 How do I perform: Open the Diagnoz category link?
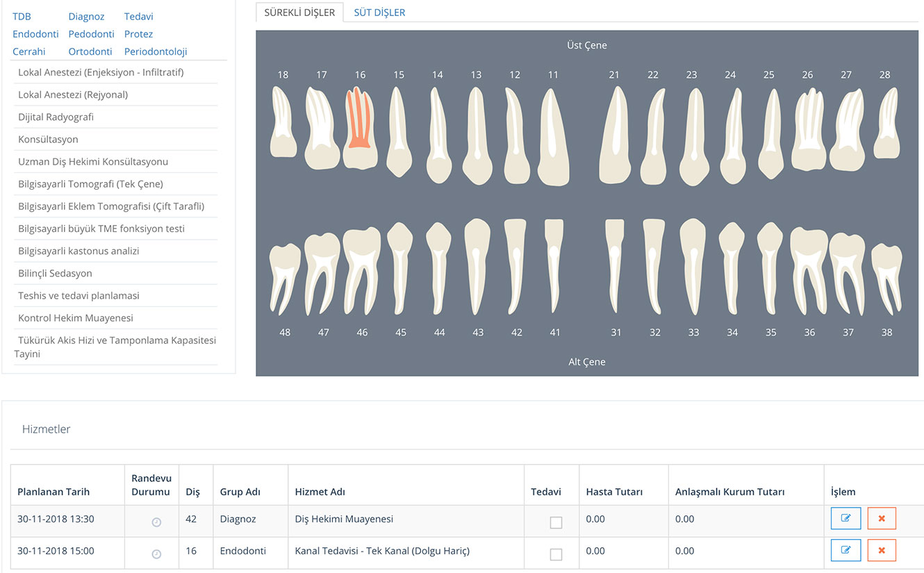tap(86, 17)
